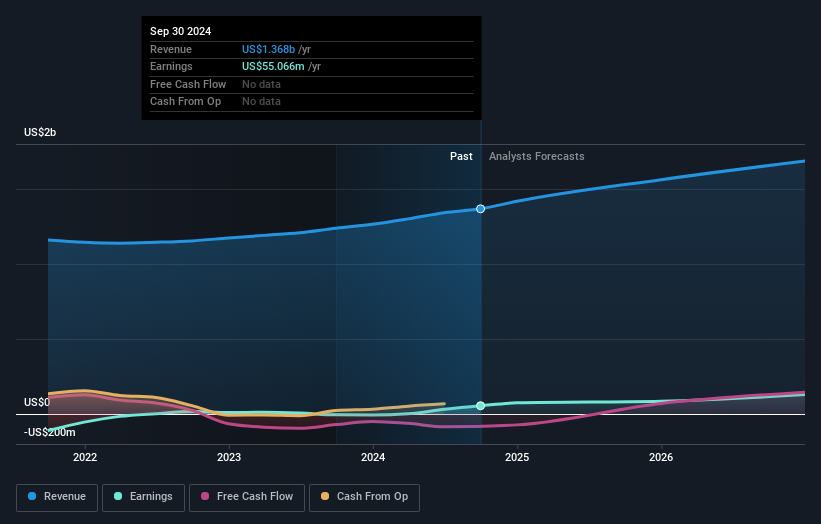The width and height of the screenshot is (821, 524).
Task: Click the 2026 x-axis label
Action: (661, 457)
